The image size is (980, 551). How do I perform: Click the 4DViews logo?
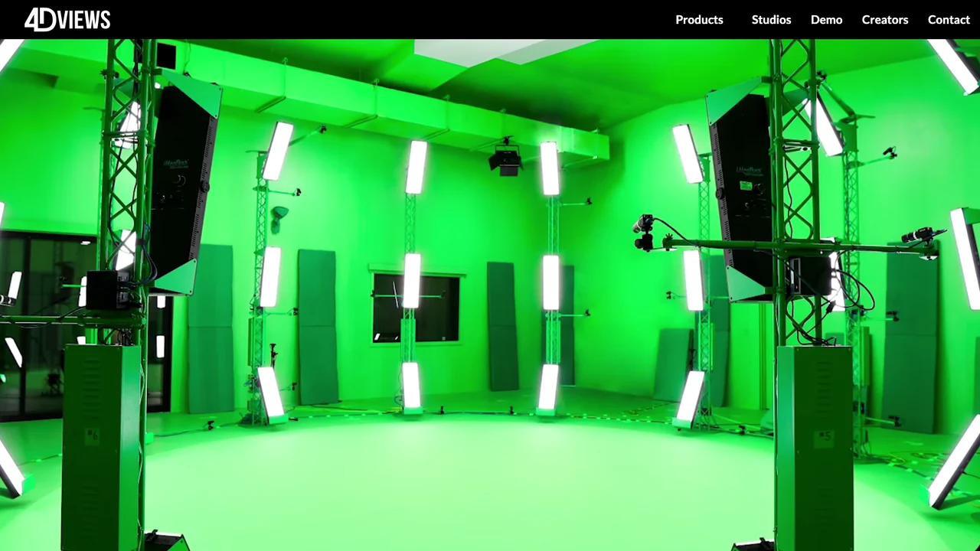[67, 19]
